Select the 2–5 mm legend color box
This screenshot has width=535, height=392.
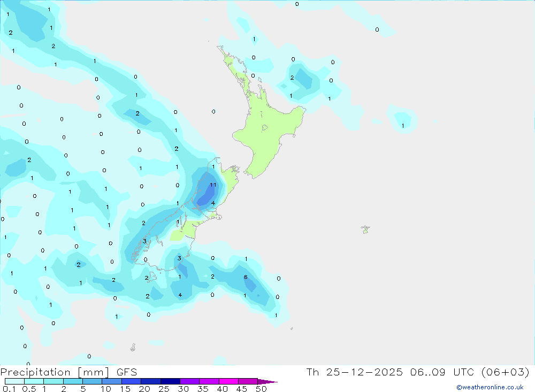(73, 381)
